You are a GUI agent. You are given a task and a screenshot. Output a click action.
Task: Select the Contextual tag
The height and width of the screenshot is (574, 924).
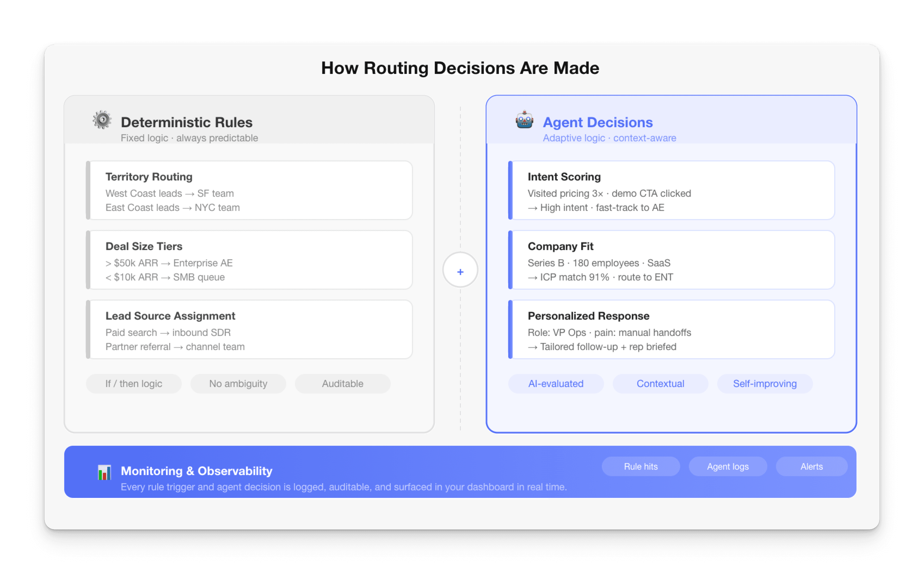tap(660, 383)
